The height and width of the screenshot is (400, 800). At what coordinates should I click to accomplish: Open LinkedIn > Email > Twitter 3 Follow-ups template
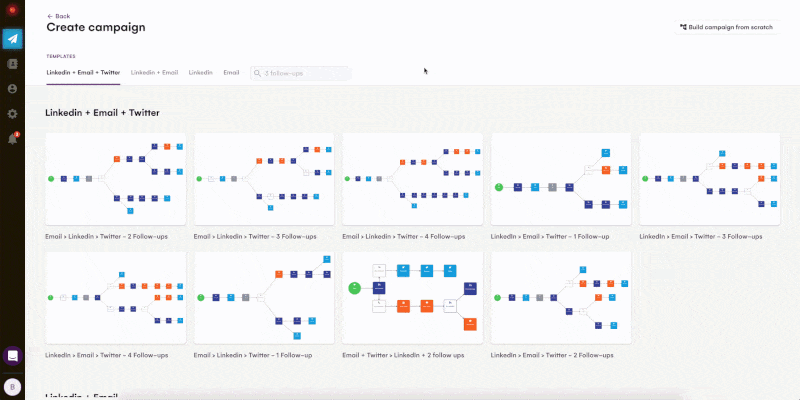pos(710,179)
